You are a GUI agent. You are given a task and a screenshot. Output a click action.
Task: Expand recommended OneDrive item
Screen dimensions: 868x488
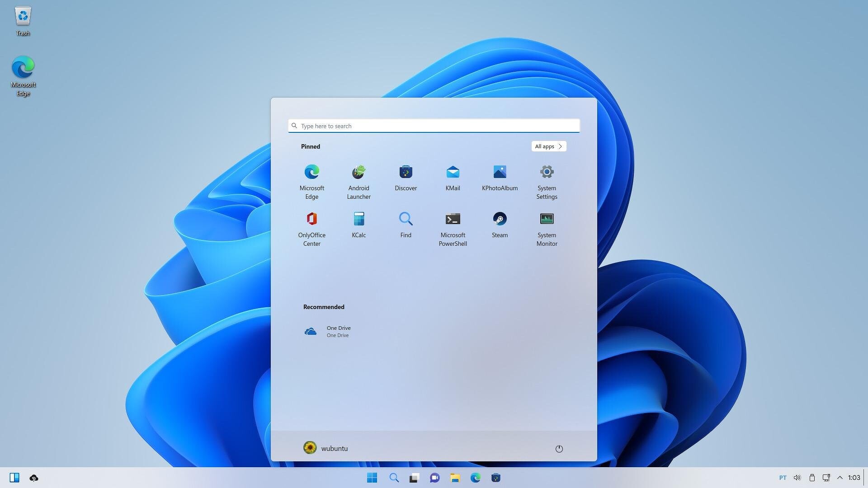tap(328, 331)
